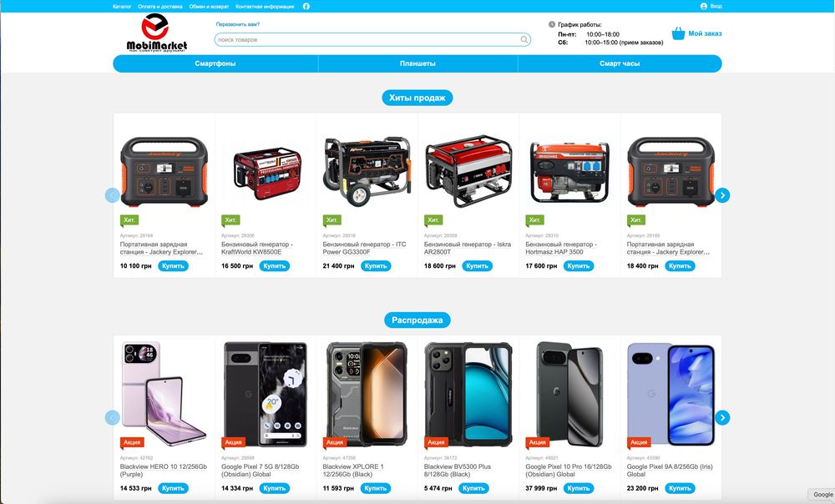The width and height of the screenshot is (835, 504).
Task: Go back in the Распродажа carousel
Action: click(x=113, y=418)
